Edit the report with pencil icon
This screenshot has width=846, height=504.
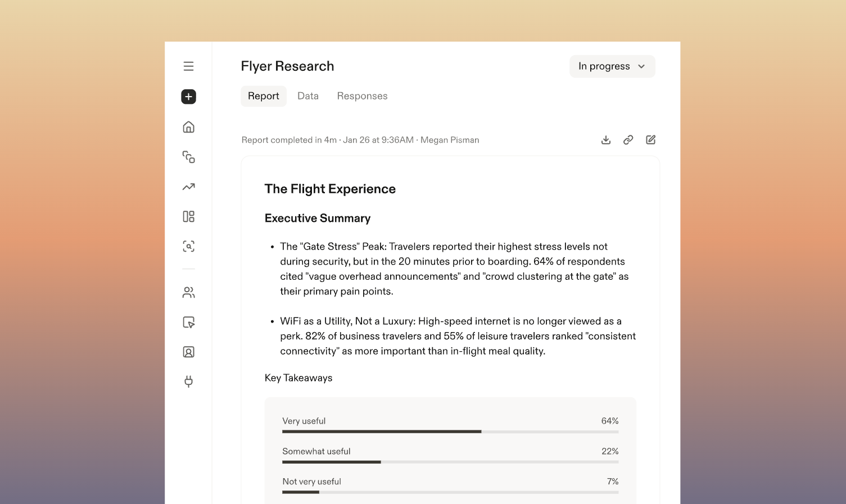tap(650, 140)
